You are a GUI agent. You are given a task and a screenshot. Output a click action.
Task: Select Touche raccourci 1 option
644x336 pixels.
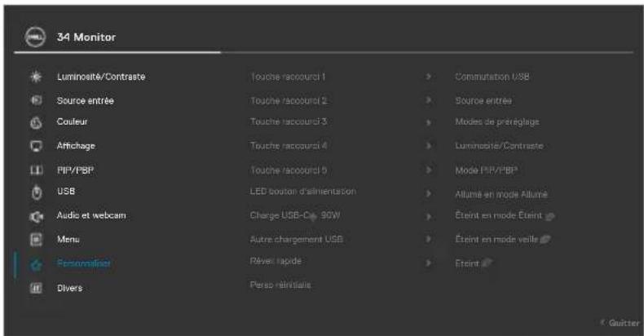[x=288, y=77]
